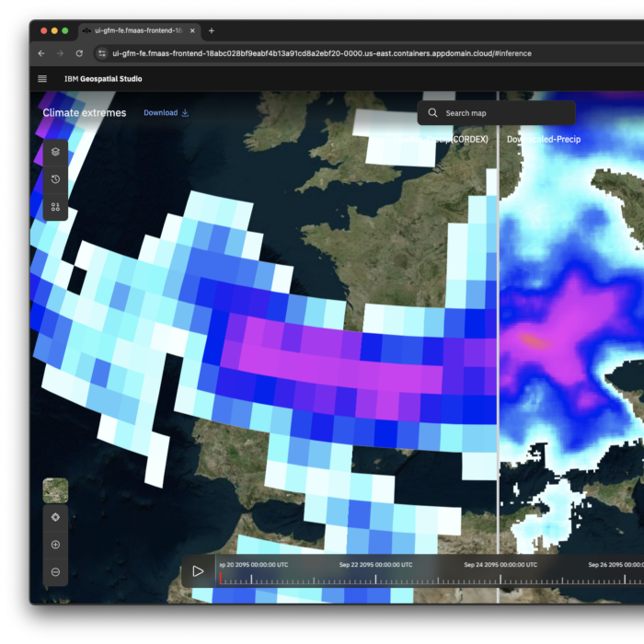Click the basemap satellite thumbnail

[55, 490]
